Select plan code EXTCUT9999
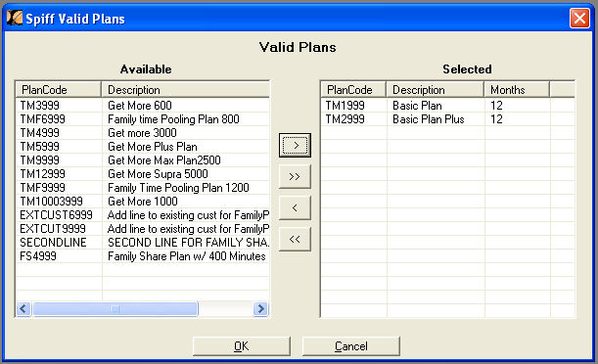 53,229
